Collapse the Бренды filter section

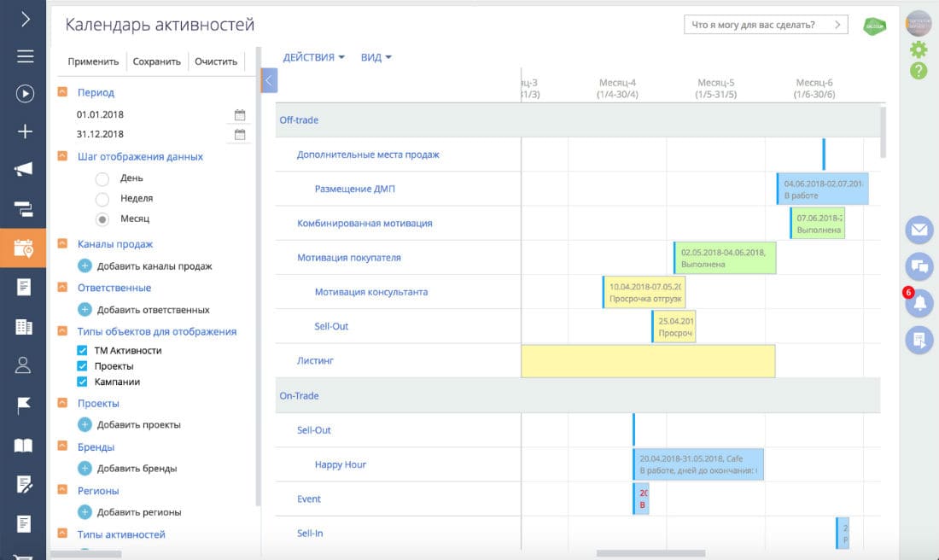(62, 446)
